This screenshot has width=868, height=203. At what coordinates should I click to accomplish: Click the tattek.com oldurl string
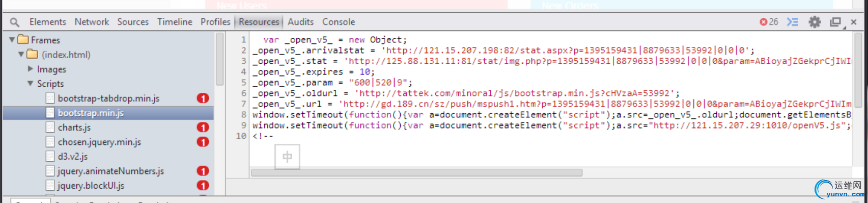click(515, 93)
